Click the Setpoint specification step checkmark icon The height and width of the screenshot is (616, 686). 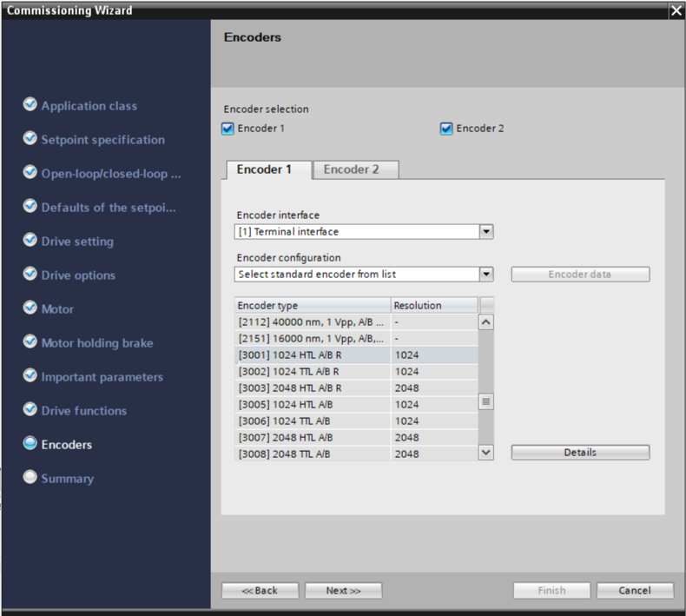(x=30, y=139)
